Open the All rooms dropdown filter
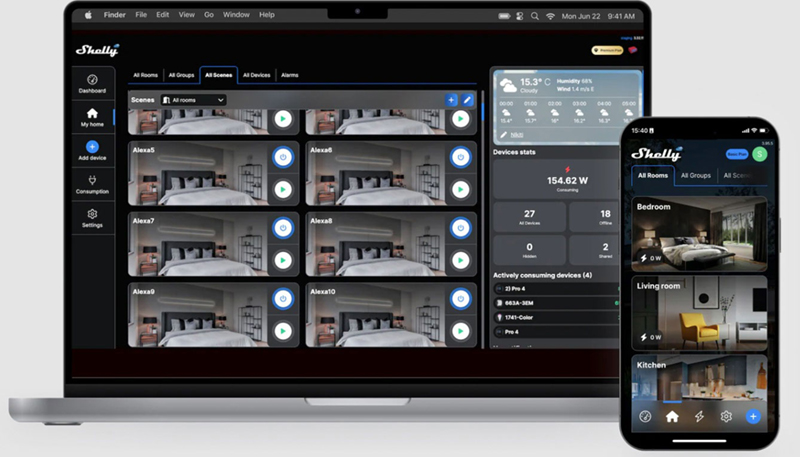 pos(193,100)
